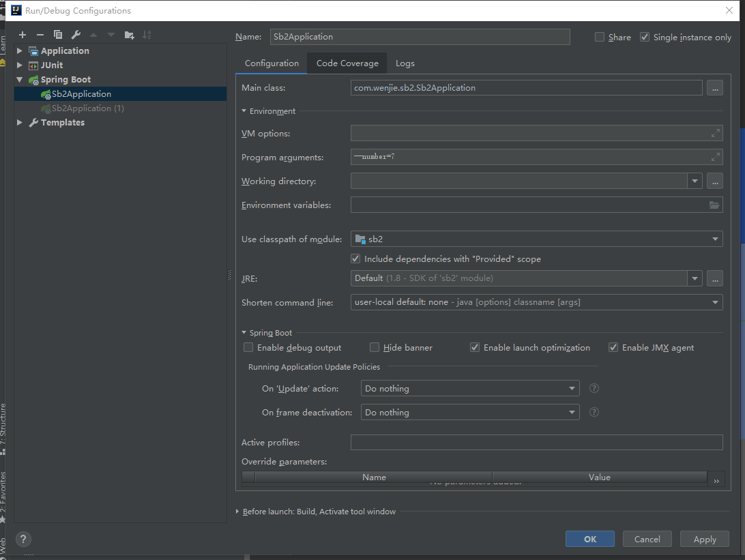Expand the VM options field editor
This screenshot has width=745, height=560.
point(715,134)
